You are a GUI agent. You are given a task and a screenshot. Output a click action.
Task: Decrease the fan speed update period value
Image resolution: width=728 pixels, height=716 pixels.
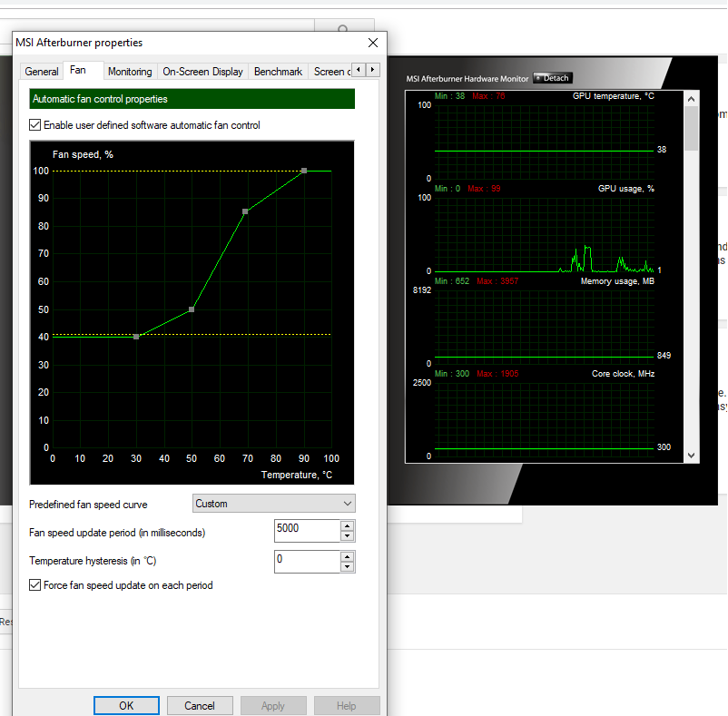348,536
